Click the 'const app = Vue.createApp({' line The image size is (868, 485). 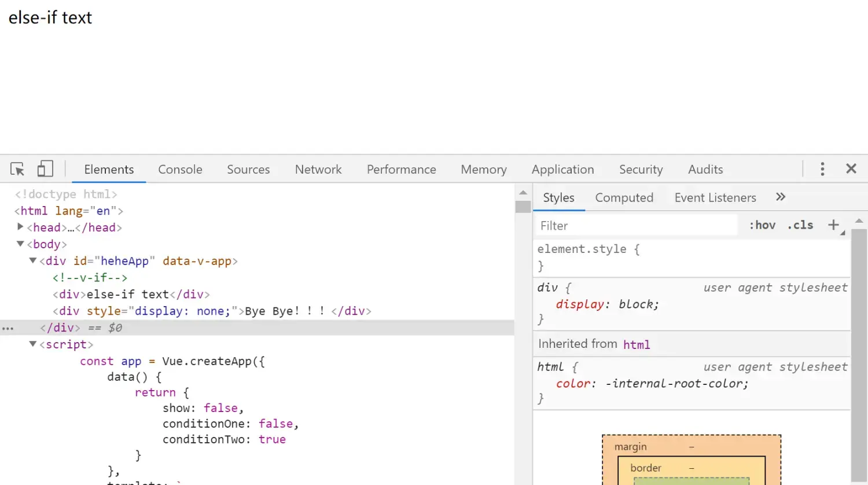coord(172,361)
